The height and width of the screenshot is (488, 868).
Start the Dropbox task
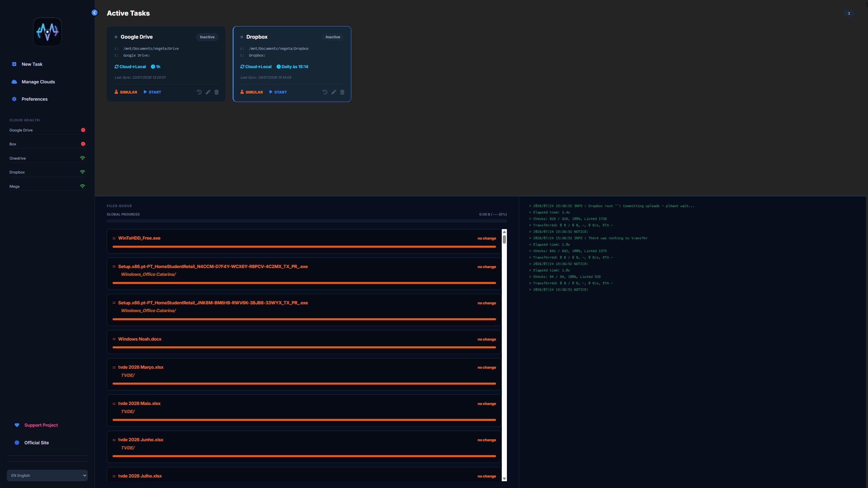pyautogui.click(x=278, y=92)
